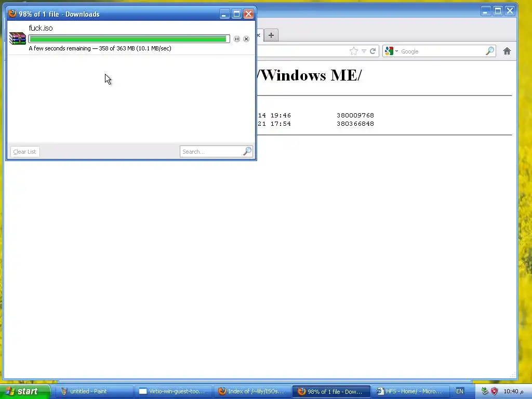Image resolution: width=532 pixels, height=399 pixels.
Task: Switch to Virtio-win-guest-tools taskbar item
Action: 174,391
